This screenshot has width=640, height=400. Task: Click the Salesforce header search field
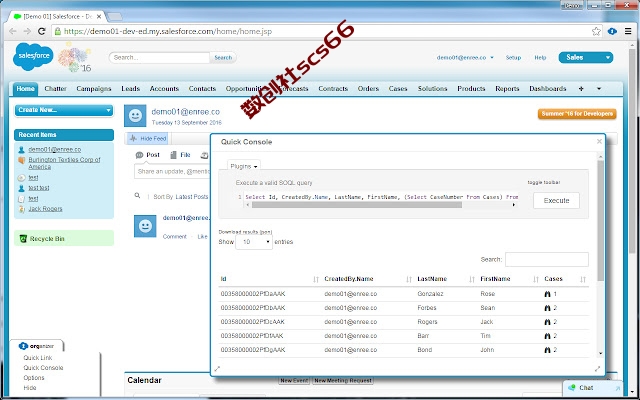pos(159,58)
